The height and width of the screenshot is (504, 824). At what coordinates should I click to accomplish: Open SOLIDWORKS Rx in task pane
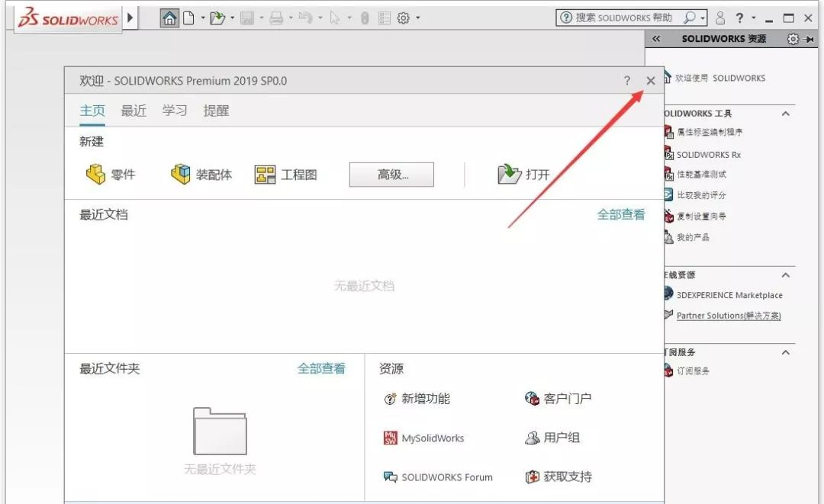[x=708, y=155]
